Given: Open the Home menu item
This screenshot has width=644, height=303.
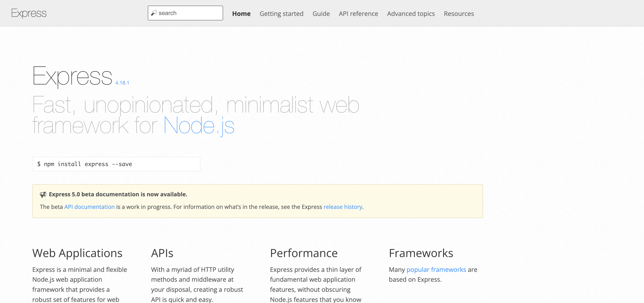Looking at the screenshot, I should click(241, 13).
